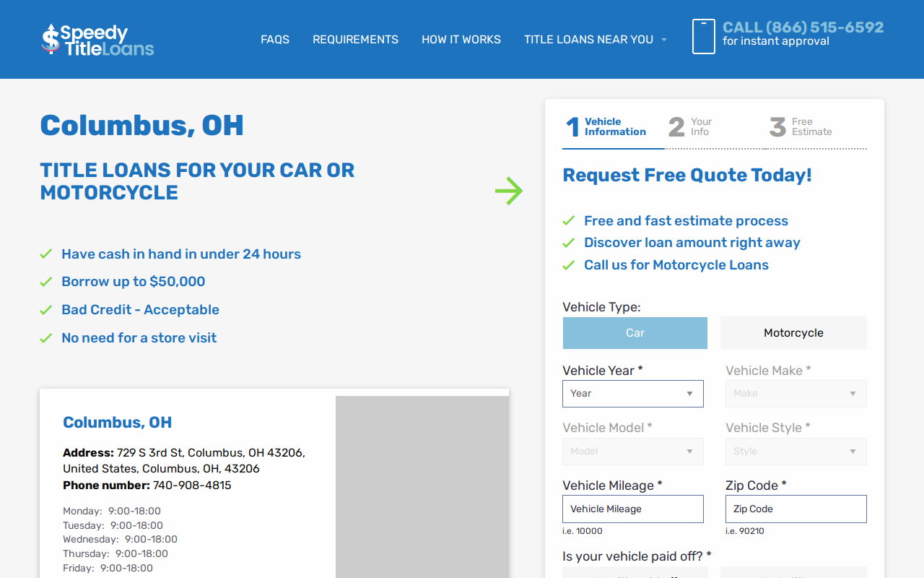Open the FAQS menu item
924x578 pixels.
275,40
